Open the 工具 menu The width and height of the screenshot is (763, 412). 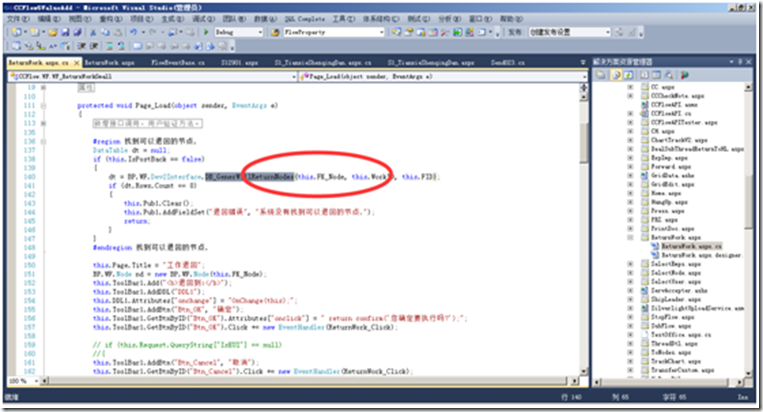[344, 19]
